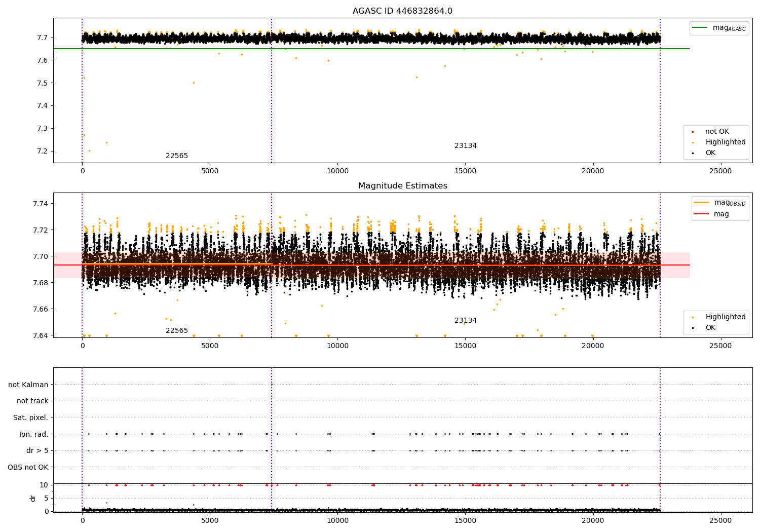Image resolution: width=760 pixels, height=532 pixels.
Task: Click 'Highlighted' legend entry in top plot
Action: tap(726, 142)
